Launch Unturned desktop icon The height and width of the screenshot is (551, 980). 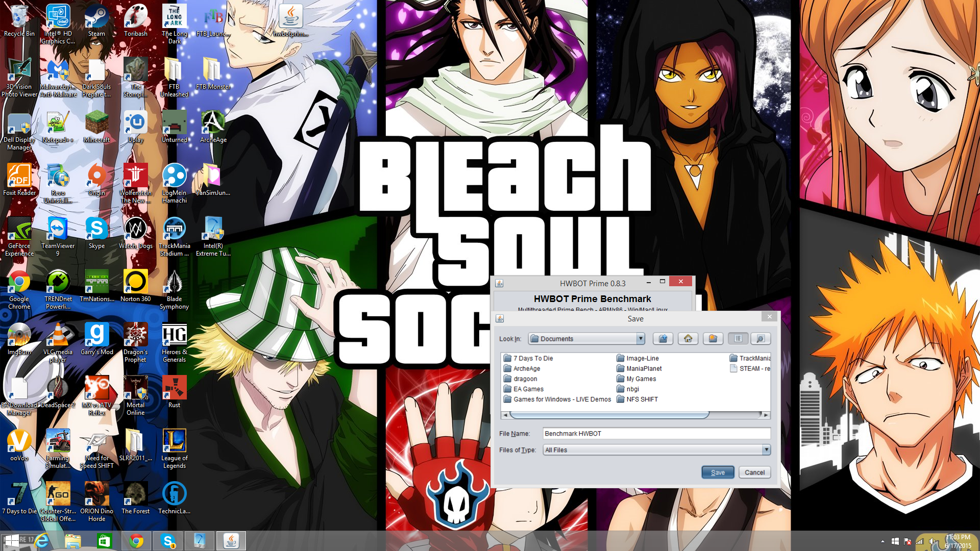[x=175, y=127]
